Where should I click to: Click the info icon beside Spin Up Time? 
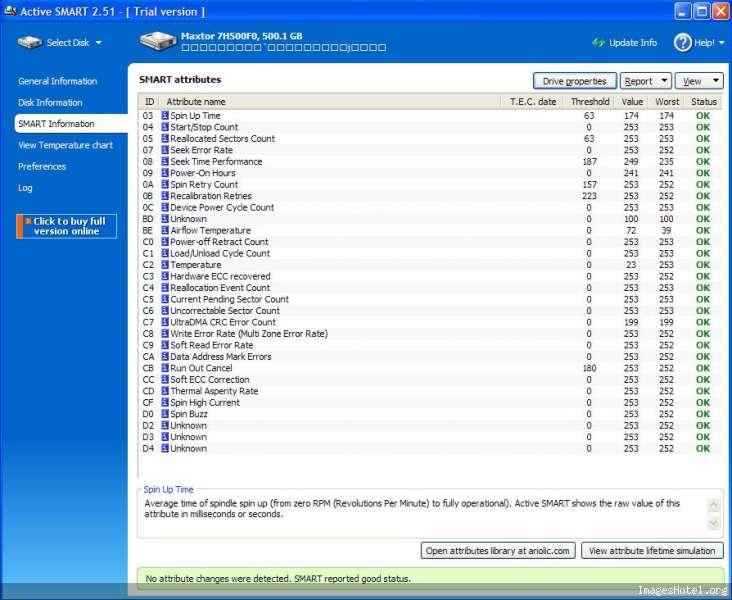(x=165, y=115)
